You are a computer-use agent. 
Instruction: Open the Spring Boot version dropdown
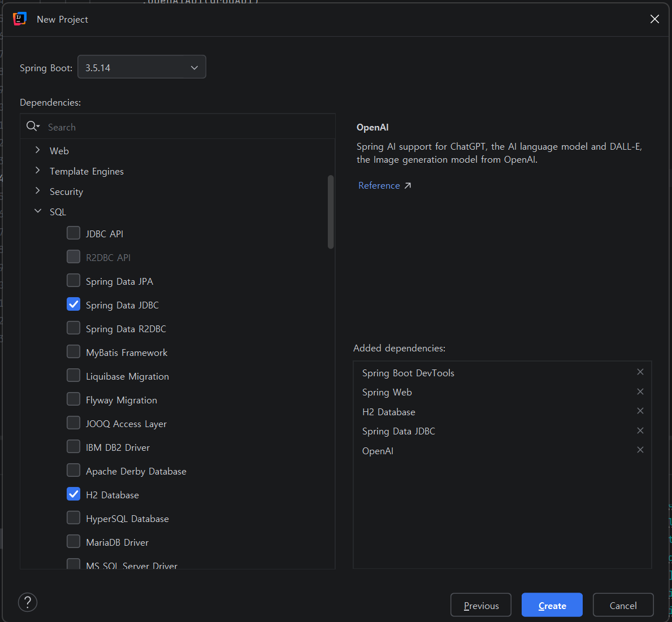[x=141, y=67]
